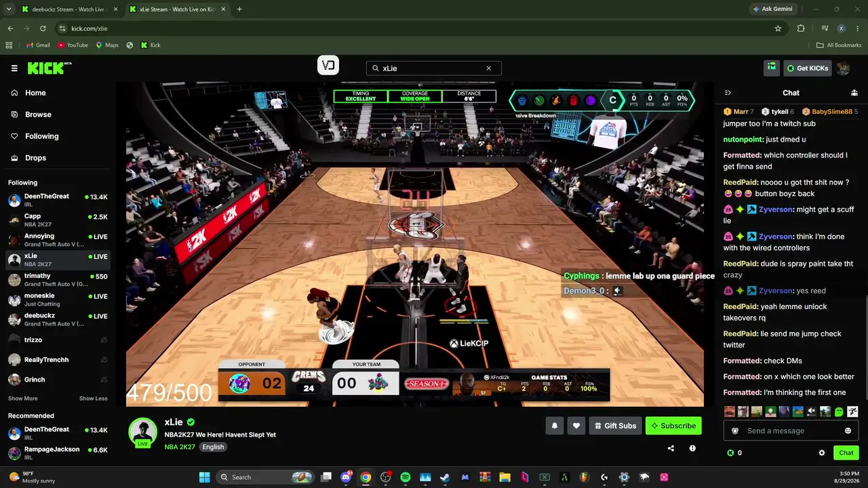Click the Gift Subs button
Viewport: 868px width, 488px height.
(615, 426)
